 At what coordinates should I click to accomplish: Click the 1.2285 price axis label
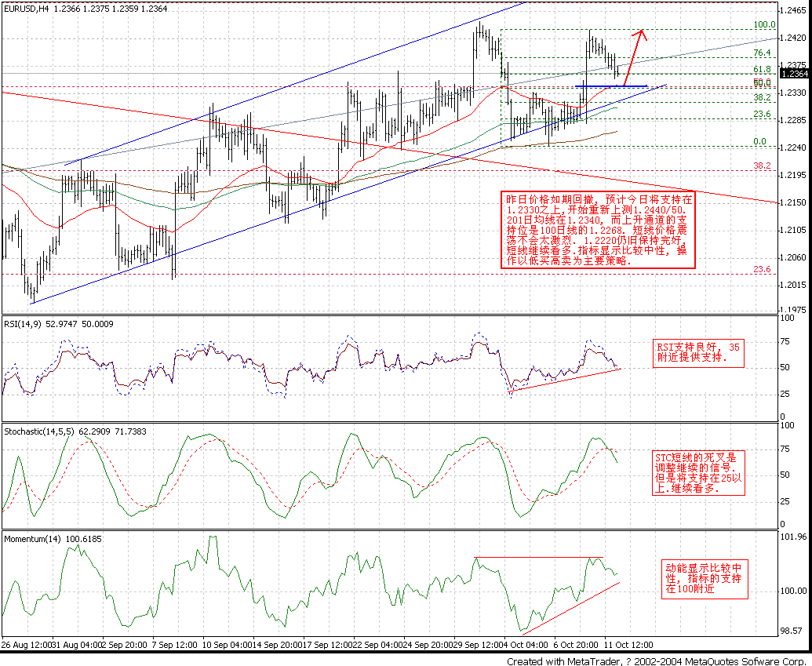point(793,120)
